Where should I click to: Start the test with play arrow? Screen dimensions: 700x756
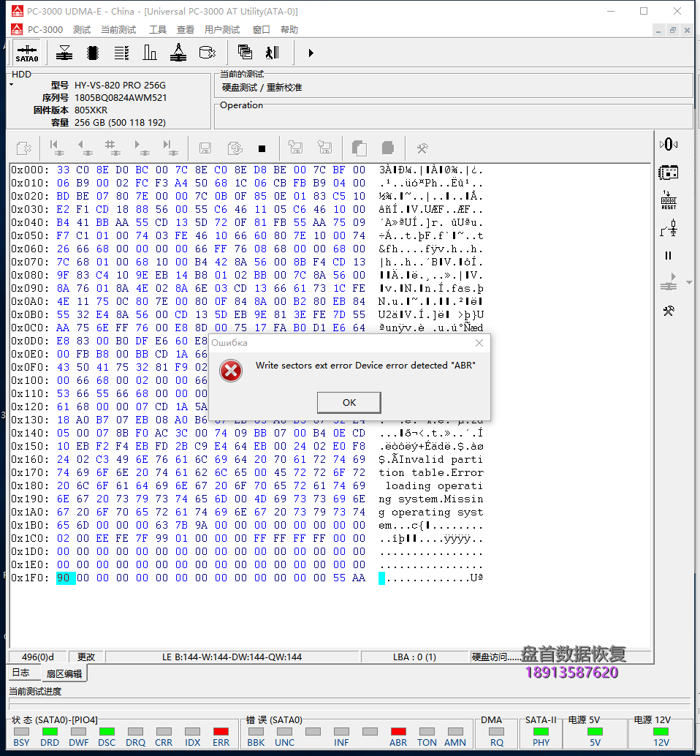[311, 53]
